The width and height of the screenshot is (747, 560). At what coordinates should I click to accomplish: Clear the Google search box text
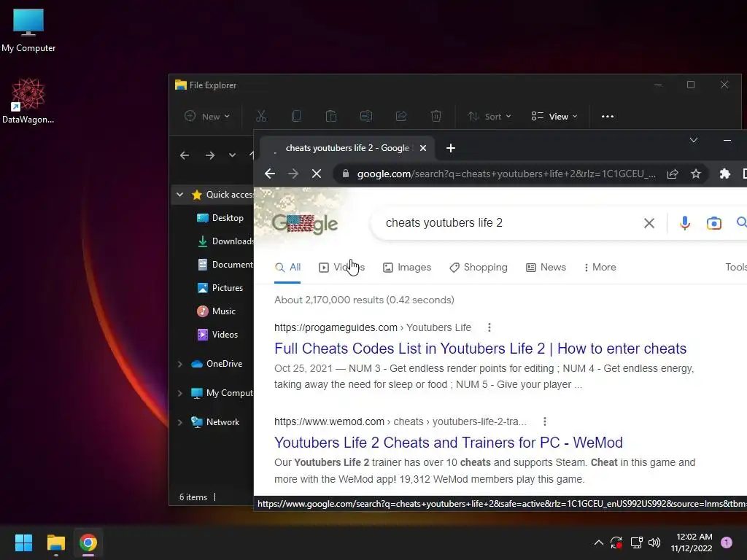point(649,223)
